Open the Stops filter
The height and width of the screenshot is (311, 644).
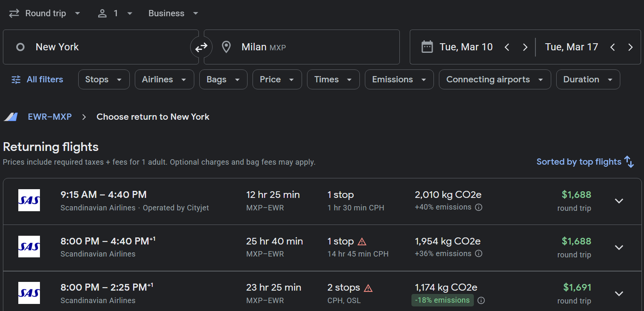click(x=104, y=79)
